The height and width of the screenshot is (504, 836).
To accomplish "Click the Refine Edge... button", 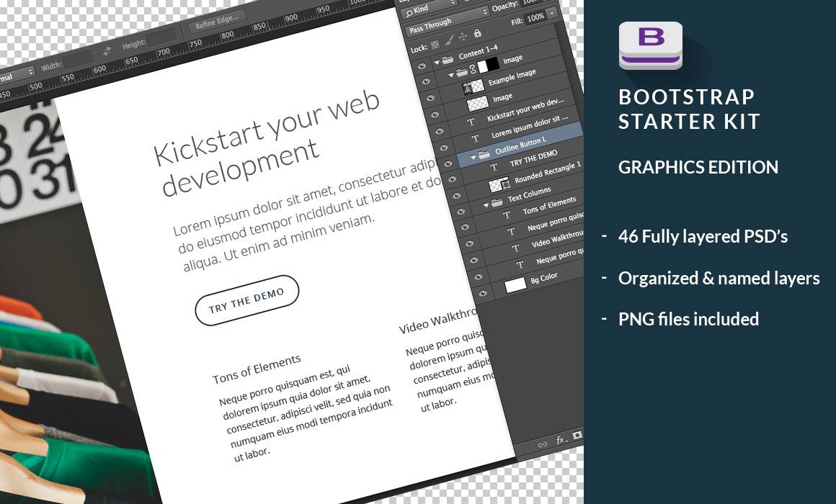I will coord(216,22).
